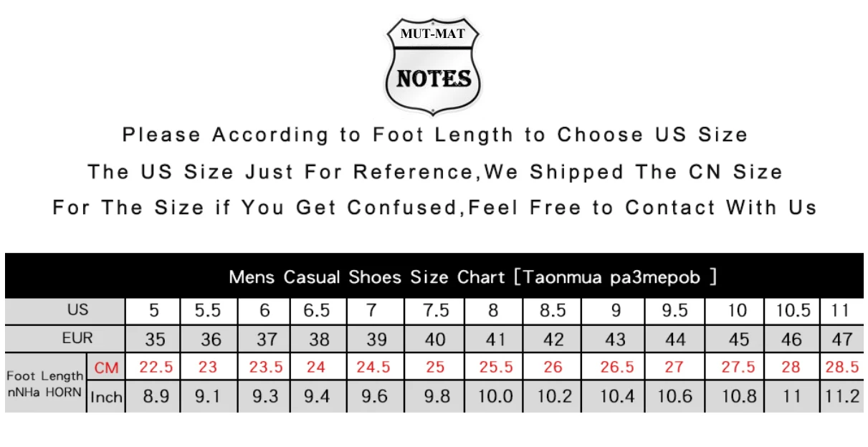Viewport: 868px width, 447px height.
Task: Click the 28.5 CM cell
Action: pyautogui.click(x=843, y=367)
